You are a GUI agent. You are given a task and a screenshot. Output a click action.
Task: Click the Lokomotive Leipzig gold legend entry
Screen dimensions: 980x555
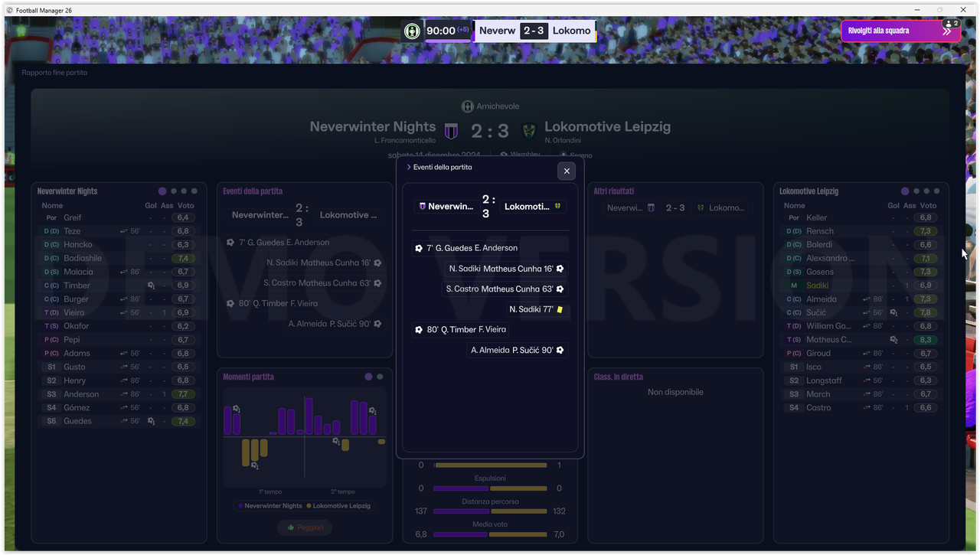point(338,506)
